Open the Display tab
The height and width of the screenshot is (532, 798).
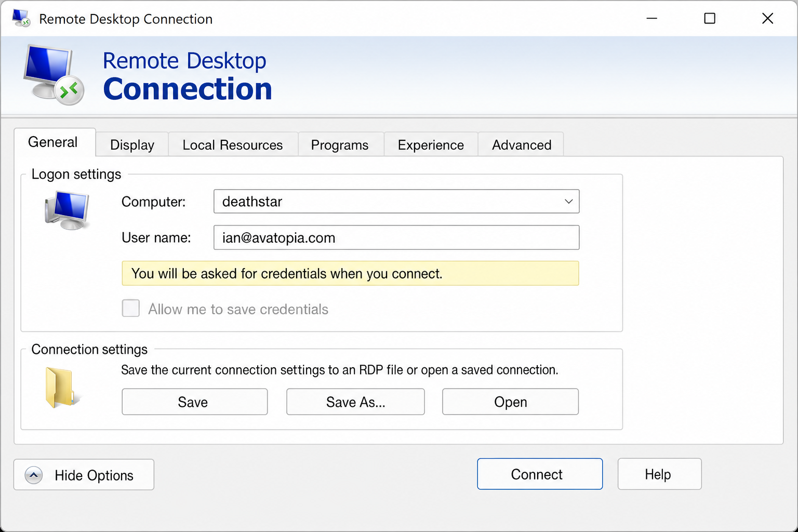pyautogui.click(x=132, y=145)
